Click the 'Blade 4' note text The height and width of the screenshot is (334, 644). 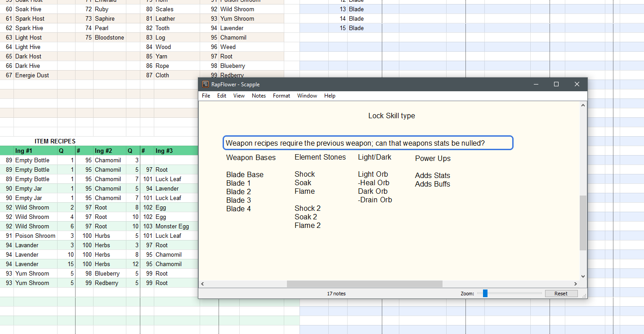(238, 209)
